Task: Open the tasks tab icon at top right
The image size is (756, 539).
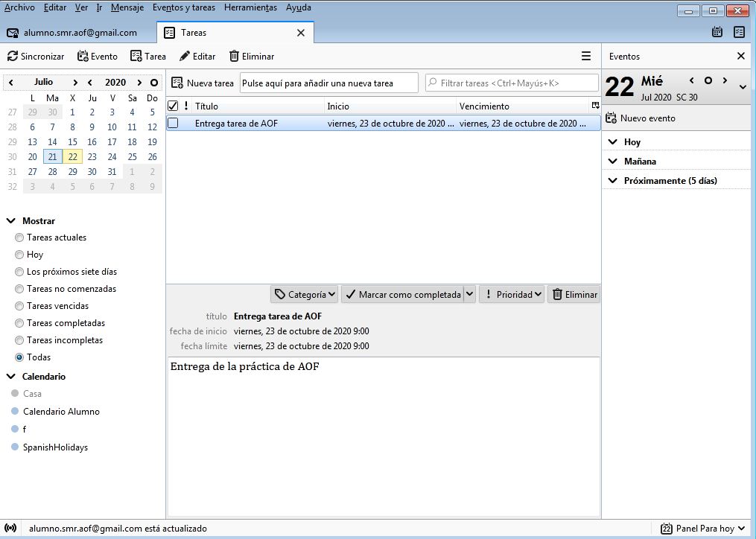Action: (739, 32)
